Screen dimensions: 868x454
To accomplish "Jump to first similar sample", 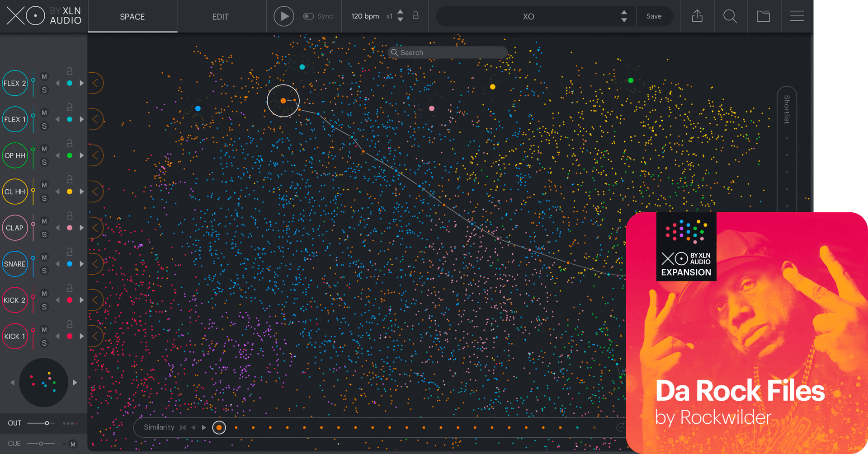I will pos(183,427).
